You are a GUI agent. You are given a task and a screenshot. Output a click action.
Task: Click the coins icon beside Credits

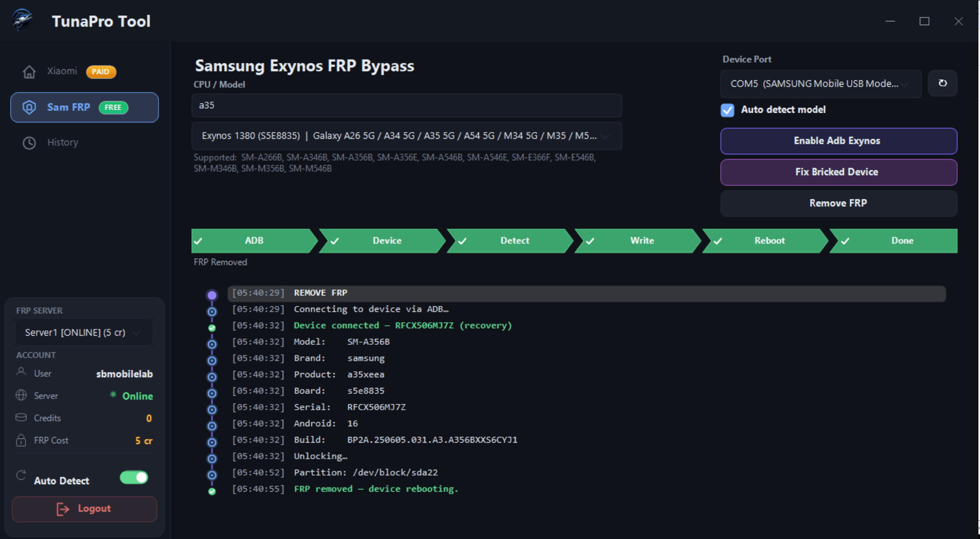(x=21, y=417)
